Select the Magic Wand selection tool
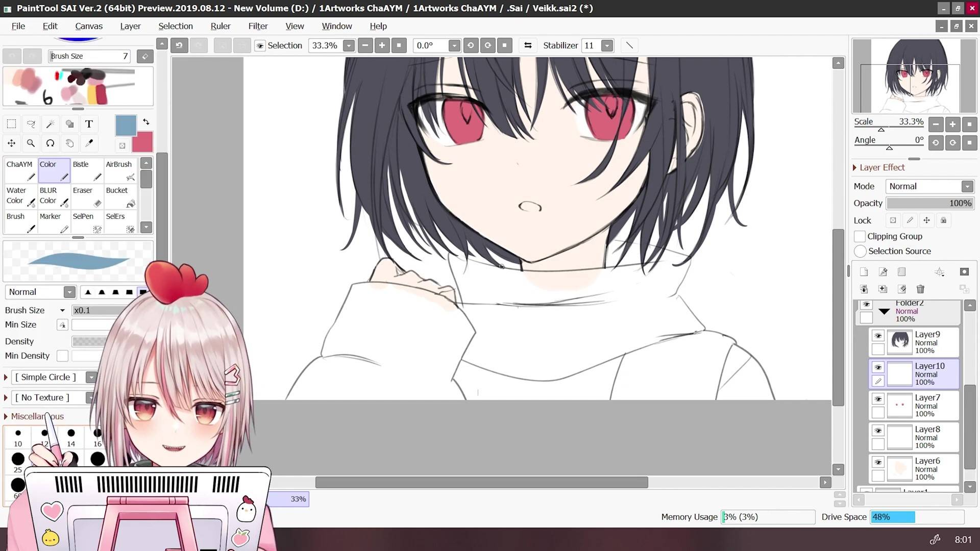The image size is (980, 551). (x=50, y=124)
